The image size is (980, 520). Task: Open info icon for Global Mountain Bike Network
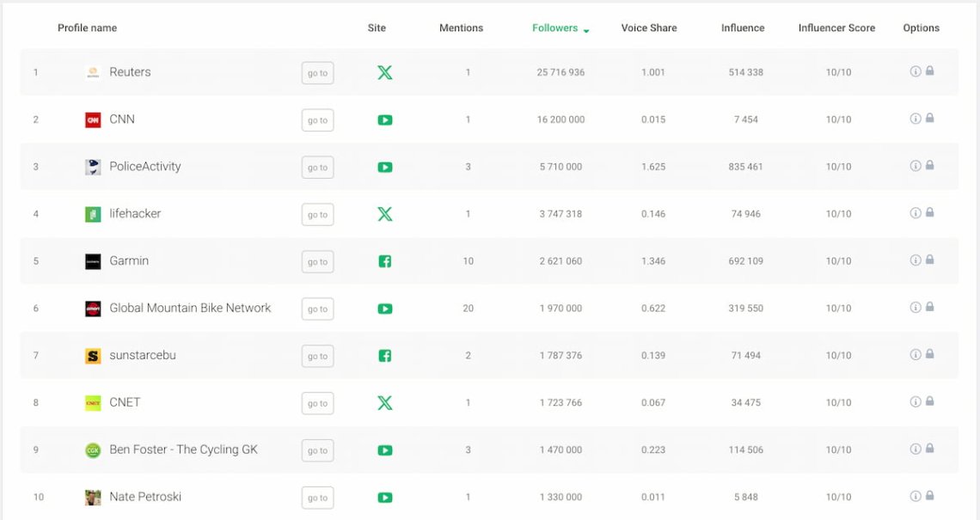coord(915,307)
